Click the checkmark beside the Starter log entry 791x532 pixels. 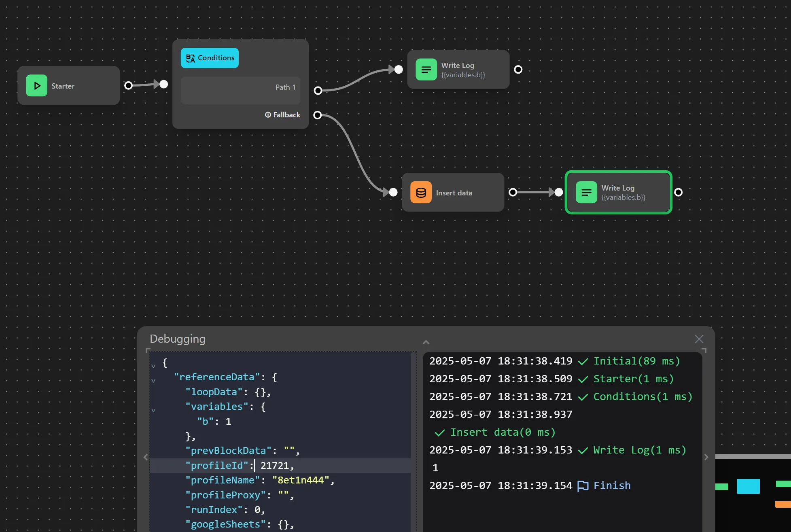[583, 379]
